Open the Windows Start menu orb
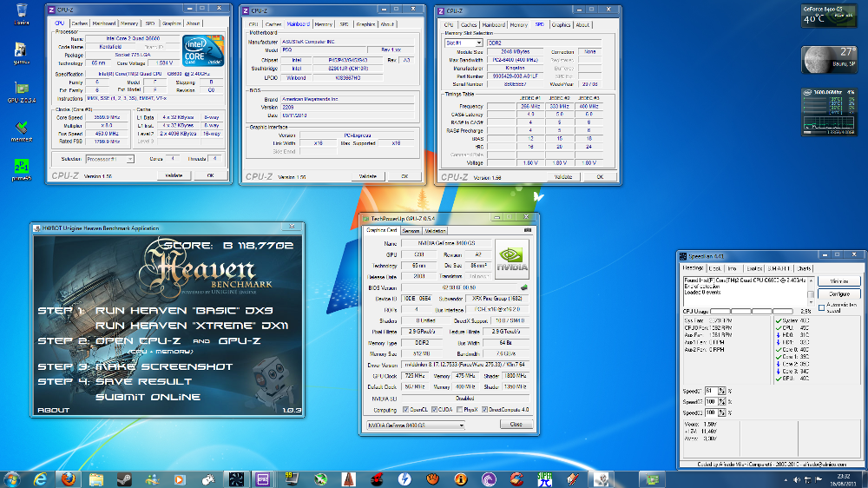The width and height of the screenshot is (868, 488). pyautogui.click(x=12, y=478)
